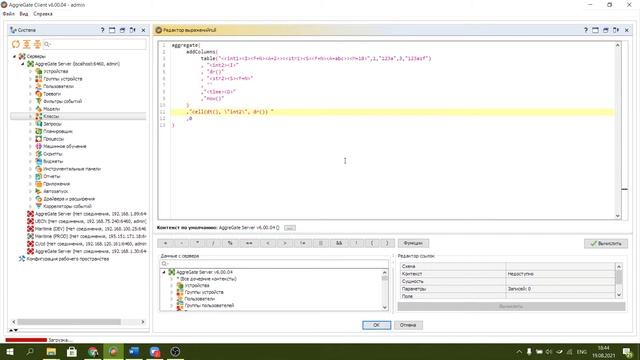Focus the Данные с сервера search field
Viewport: 640px width, 360px height.
[274, 264]
